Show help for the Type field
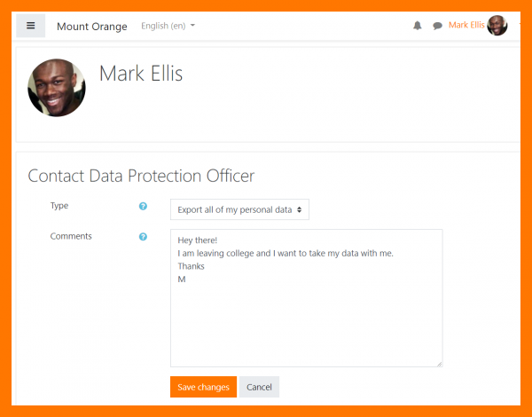Screen dimensions: 532x417 [143, 207]
